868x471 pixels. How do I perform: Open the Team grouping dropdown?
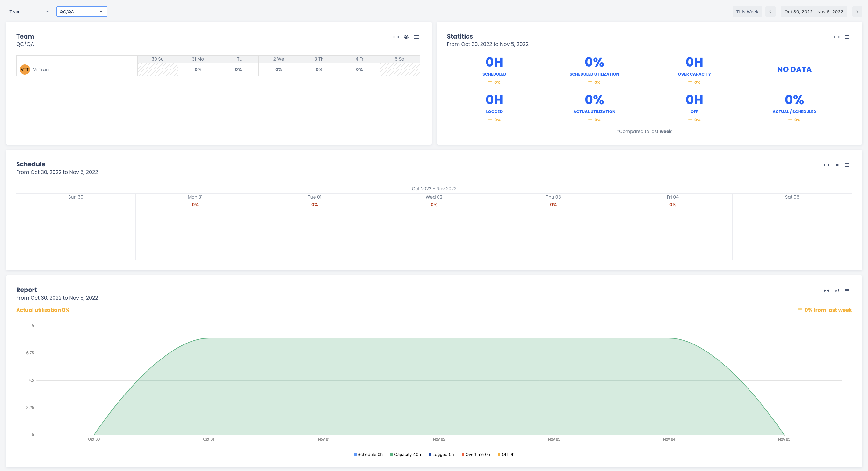click(29, 12)
